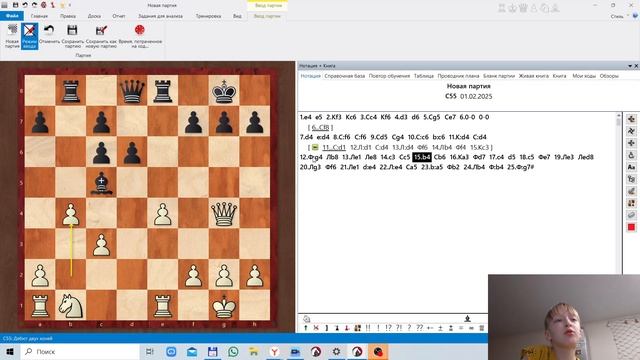Viewport: 640px width, 360px height.
Task: Click the red pawn annotation icon
Action: (x=347, y=328)
